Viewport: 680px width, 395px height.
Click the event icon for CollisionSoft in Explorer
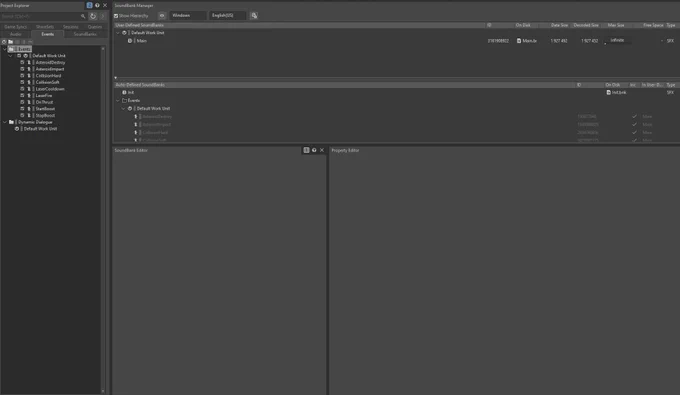coord(29,82)
